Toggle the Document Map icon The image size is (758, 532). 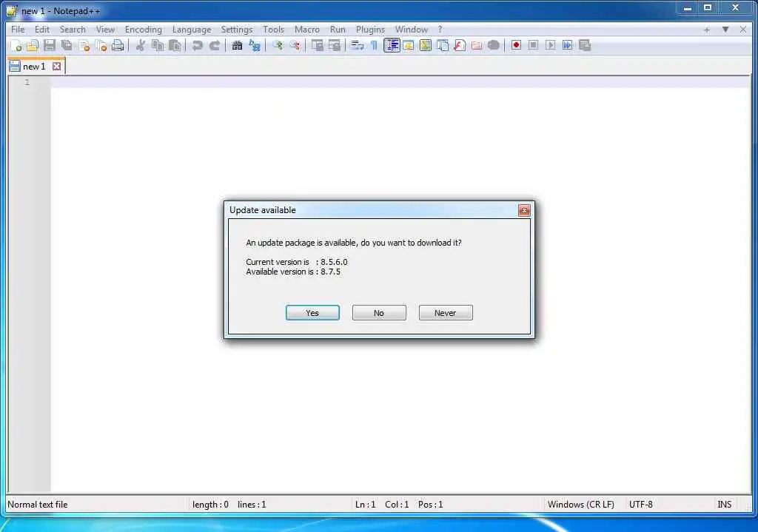pyautogui.click(x=426, y=45)
